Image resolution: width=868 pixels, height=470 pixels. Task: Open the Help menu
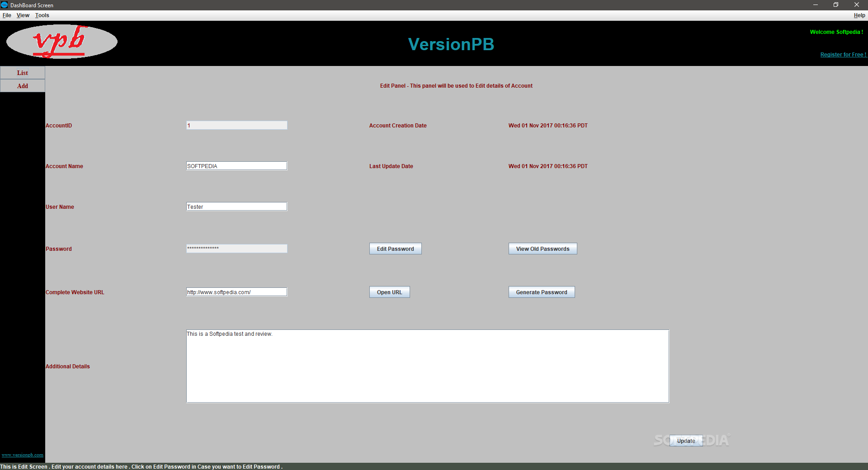pyautogui.click(x=859, y=15)
